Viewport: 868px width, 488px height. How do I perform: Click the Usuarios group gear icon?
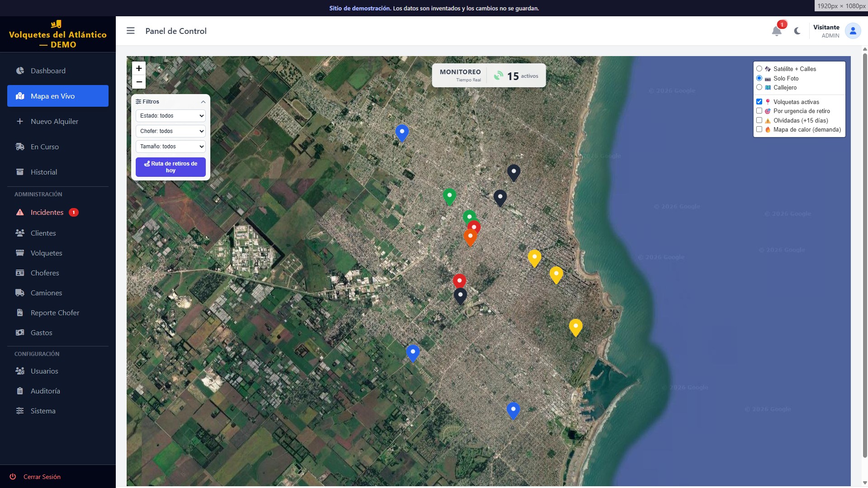(20, 371)
